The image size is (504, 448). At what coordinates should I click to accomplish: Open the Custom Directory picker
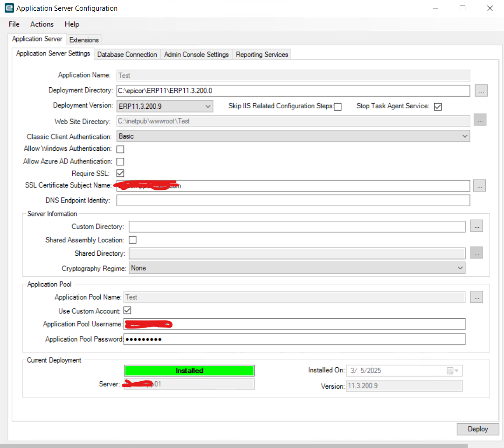pyautogui.click(x=476, y=226)
